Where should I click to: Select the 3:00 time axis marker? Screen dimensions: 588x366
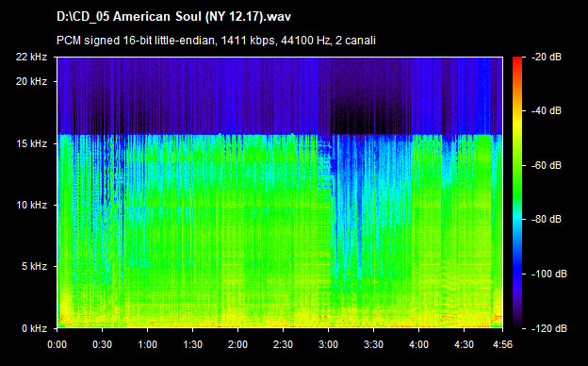click(x=328, y=344)
